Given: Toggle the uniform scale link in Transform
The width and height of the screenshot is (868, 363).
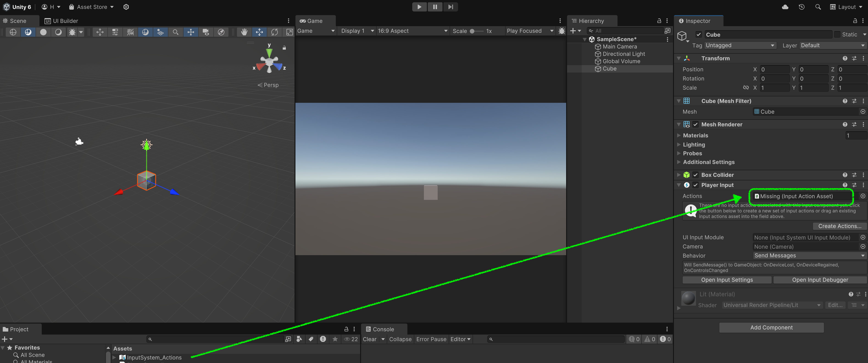Looking at the screenshot, I should coord(746,88).
